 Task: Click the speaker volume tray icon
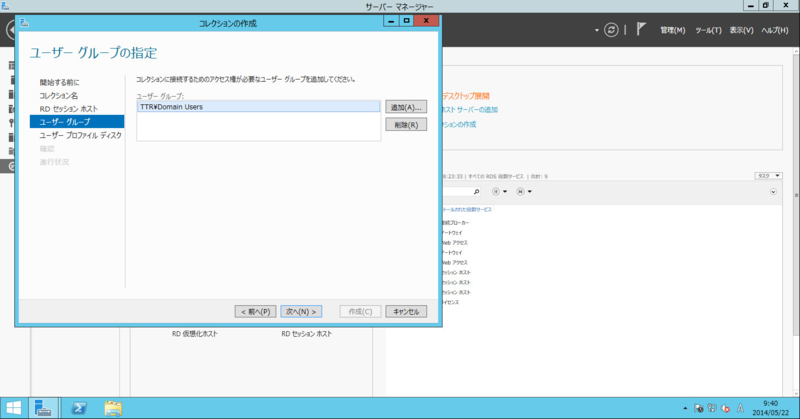pos(725,408)
